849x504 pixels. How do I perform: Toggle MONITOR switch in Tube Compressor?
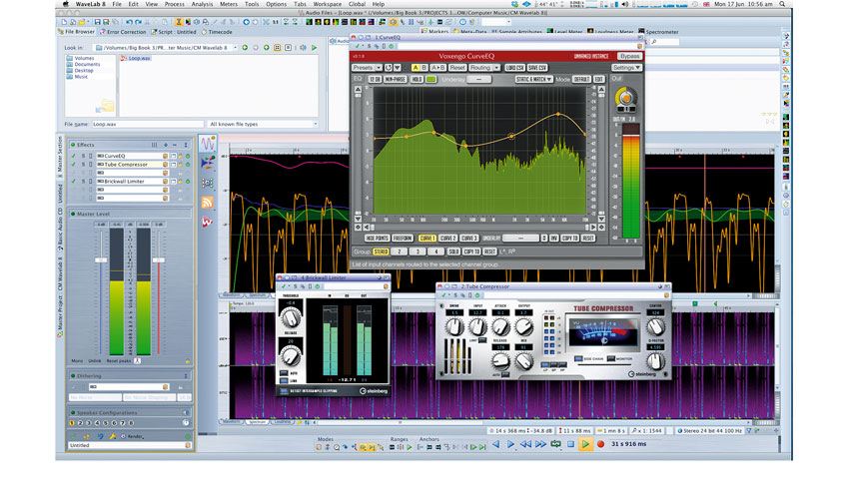(610, 358)
